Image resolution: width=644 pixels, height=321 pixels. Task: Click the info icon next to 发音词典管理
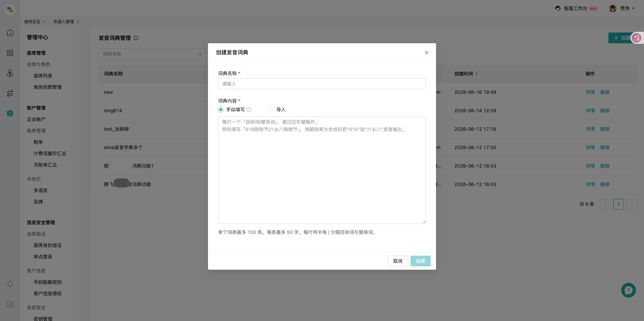coord(136,38)
